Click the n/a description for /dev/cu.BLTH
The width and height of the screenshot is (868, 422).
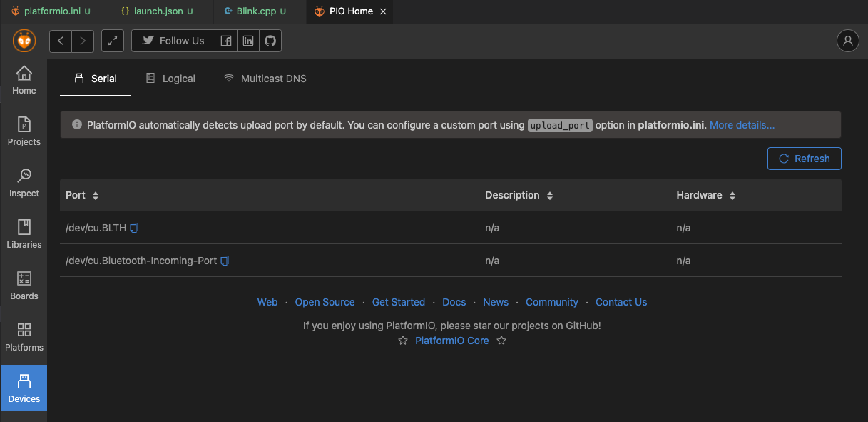click(x=492, y=228)
